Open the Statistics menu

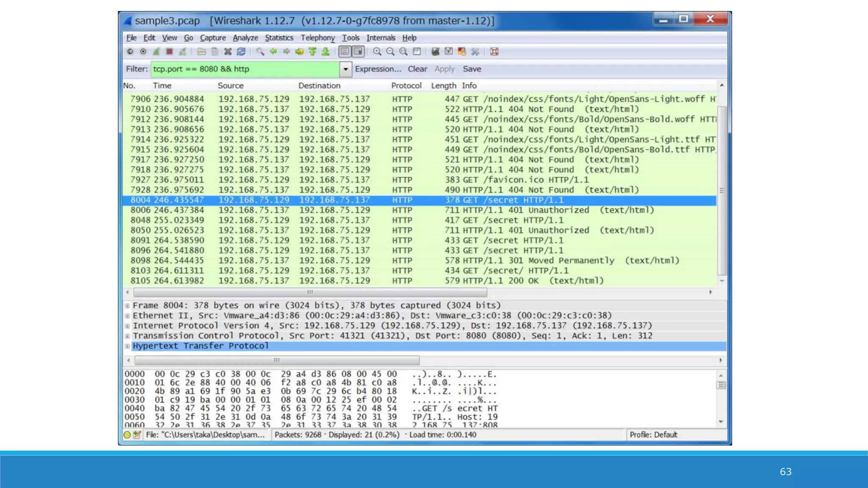[x=279, y=38]
